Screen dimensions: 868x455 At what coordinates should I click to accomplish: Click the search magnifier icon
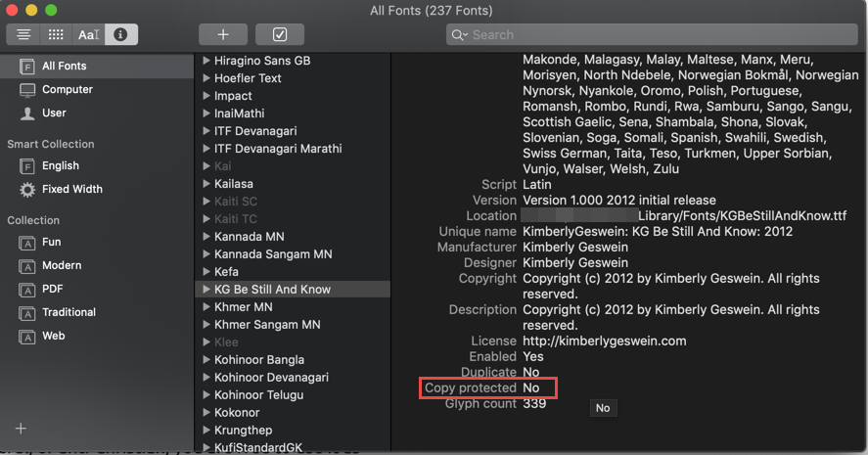459,35
